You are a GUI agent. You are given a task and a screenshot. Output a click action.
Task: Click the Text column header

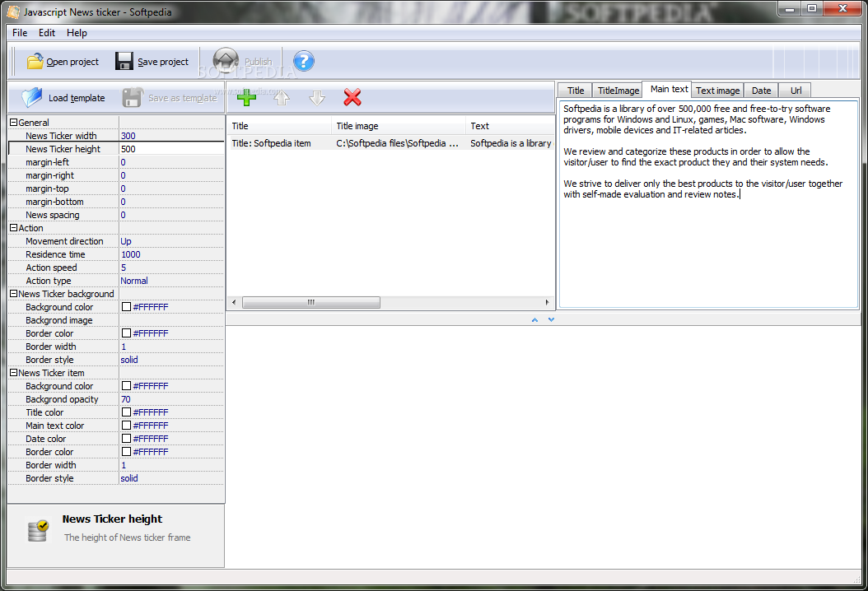pyautogui.click(x=510, y=126)
